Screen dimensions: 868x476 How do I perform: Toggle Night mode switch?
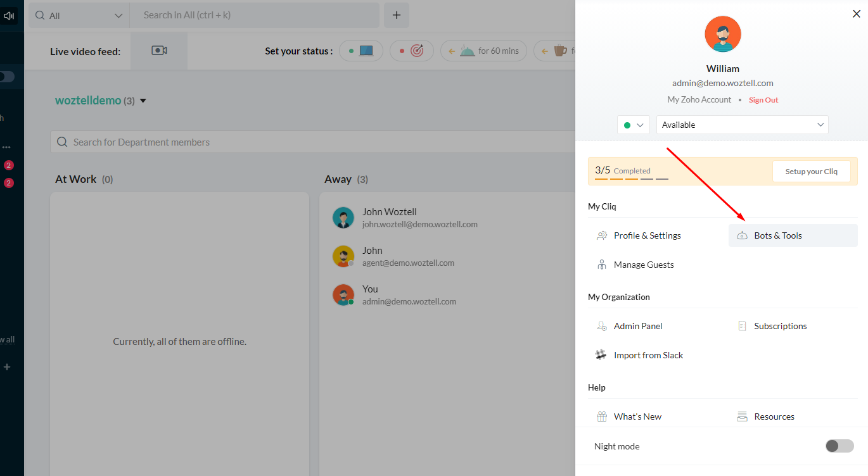[839, 446]
